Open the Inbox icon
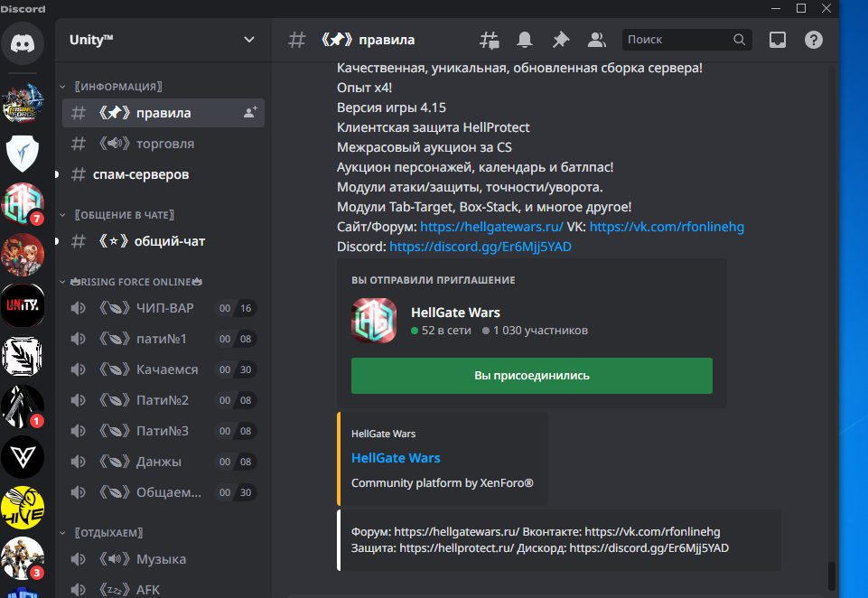 point(778,40)
